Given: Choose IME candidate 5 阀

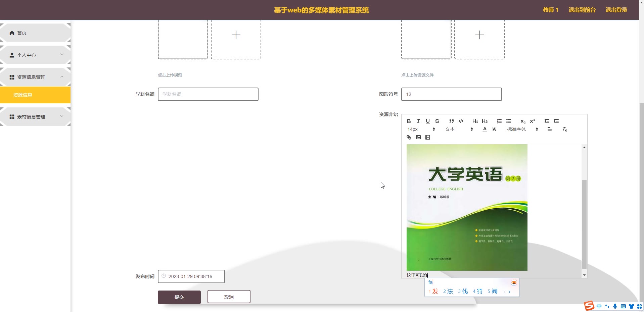Looking at the screenshot, I should click(x=493, y=291).
